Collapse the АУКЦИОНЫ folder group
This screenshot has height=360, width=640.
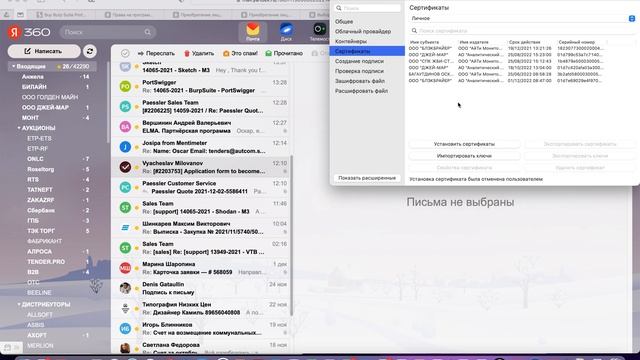[x=19, y=128]
